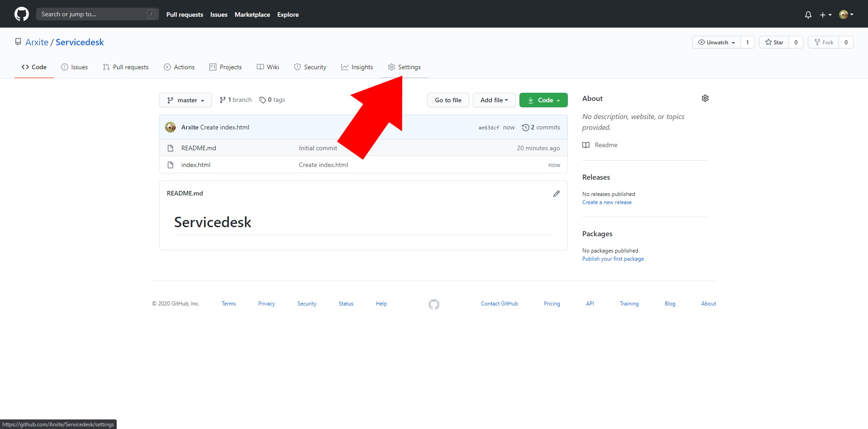Viewport: 868px width, 429px height.
Task: Click the search or jump to field
Action: 98,14
